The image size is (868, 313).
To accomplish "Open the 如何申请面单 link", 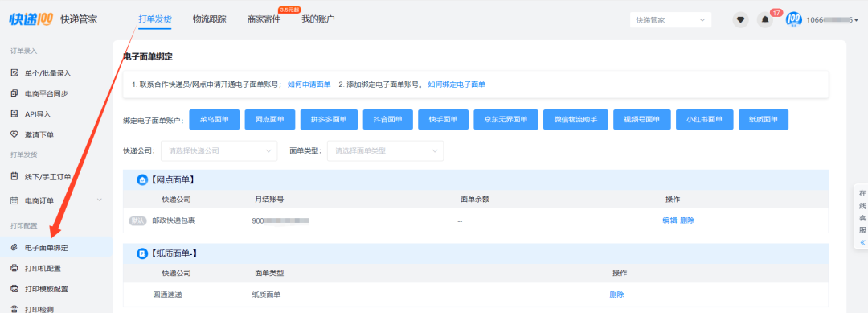I will pos(309,84).
